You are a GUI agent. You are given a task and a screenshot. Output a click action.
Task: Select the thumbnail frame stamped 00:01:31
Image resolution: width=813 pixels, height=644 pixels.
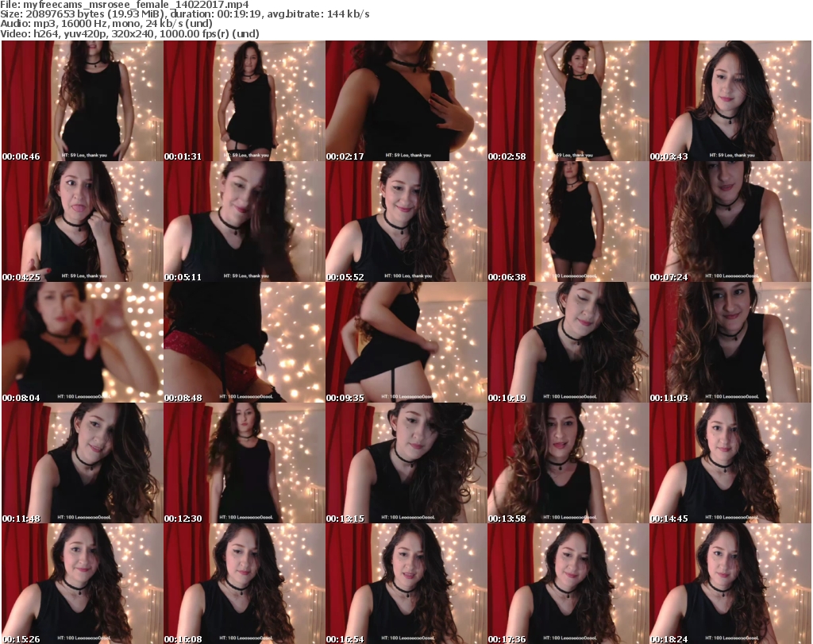[245, 101]
